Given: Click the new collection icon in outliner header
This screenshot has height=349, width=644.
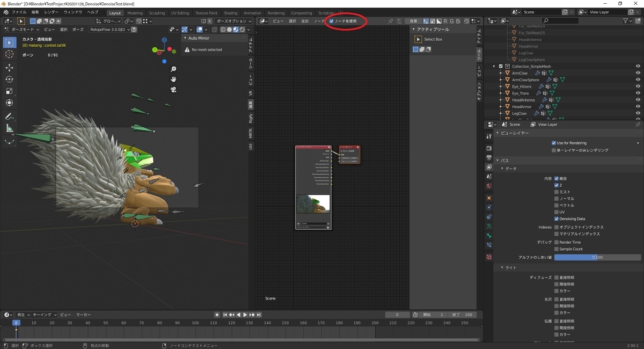Looking at the screenshot, I should tap(639, 21).
